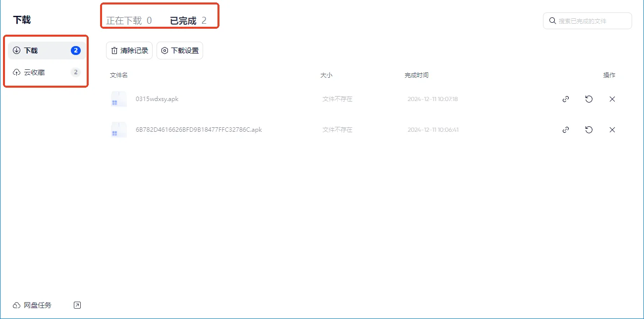The width and height of the screenshot is (644, 319).
Task: Delete 6B782D4616626BFD9B18477FFC32786C.apk record with X icon
Action: point(612,130)
